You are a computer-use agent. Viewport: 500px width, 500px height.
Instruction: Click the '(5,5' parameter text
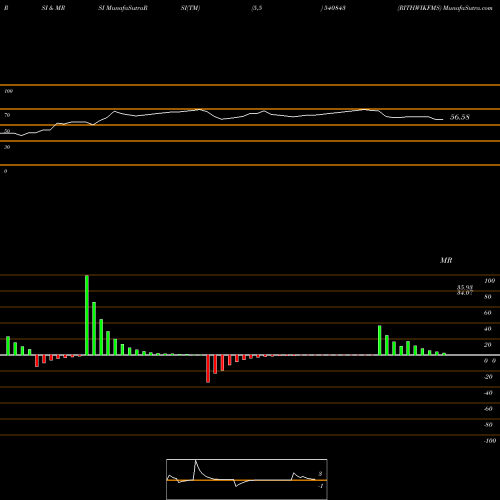coord(257,8)
